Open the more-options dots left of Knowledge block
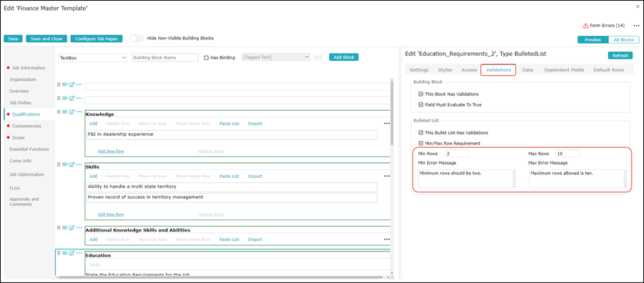Screen dimensions: 644x283 tap(79, 111)
